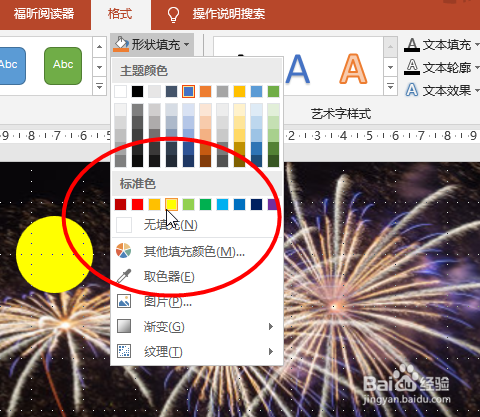Select green standard color
This screenshot has width=480, height=417.
(x=205, y=204)
